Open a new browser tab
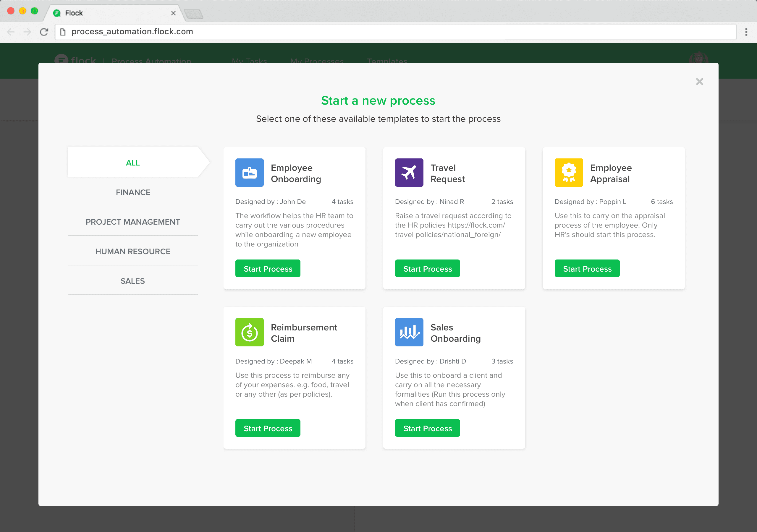The width and height of the screenshot is (757, 532). (x=193, y=14)
